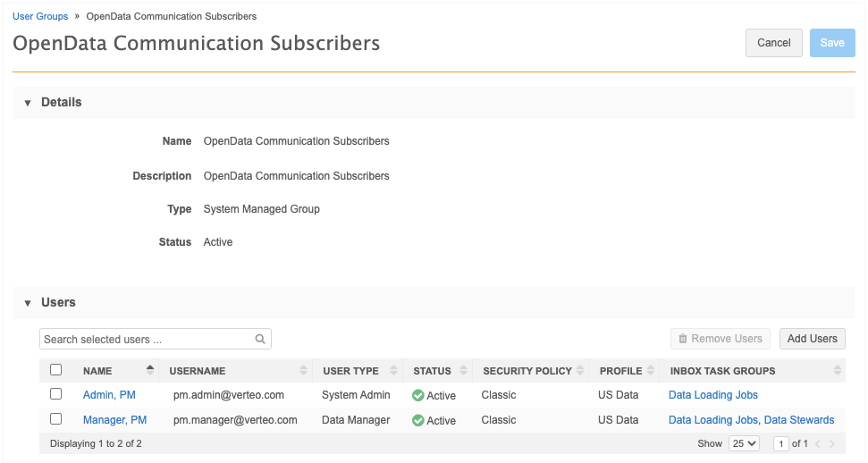Open the Show 25 rows dropdown

point(744,443)
